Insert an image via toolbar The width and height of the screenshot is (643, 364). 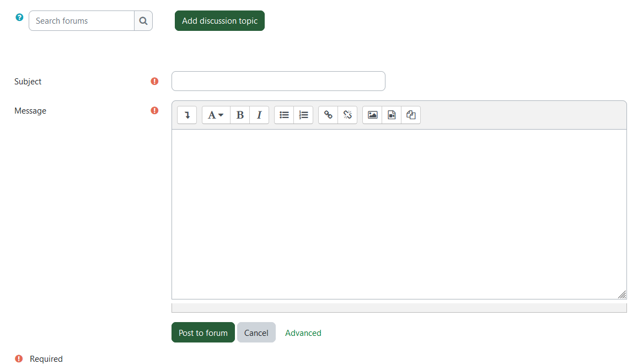(372, 115)
